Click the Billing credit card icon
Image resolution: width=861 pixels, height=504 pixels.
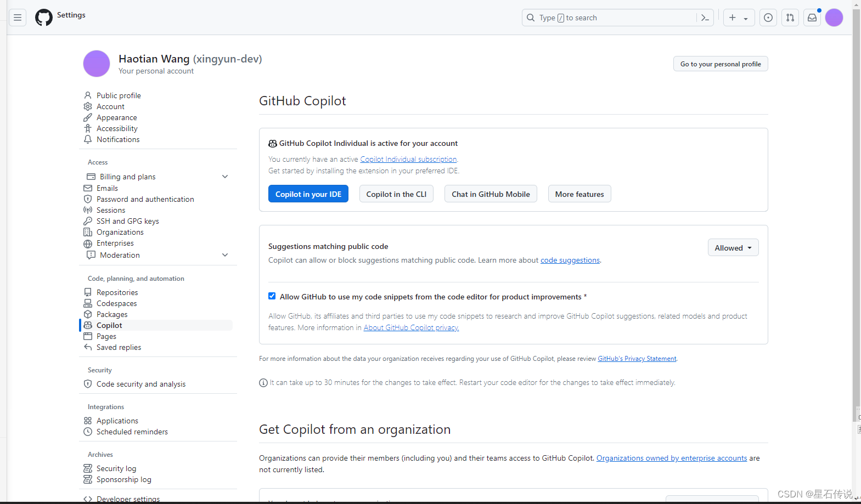click(91, 177)
